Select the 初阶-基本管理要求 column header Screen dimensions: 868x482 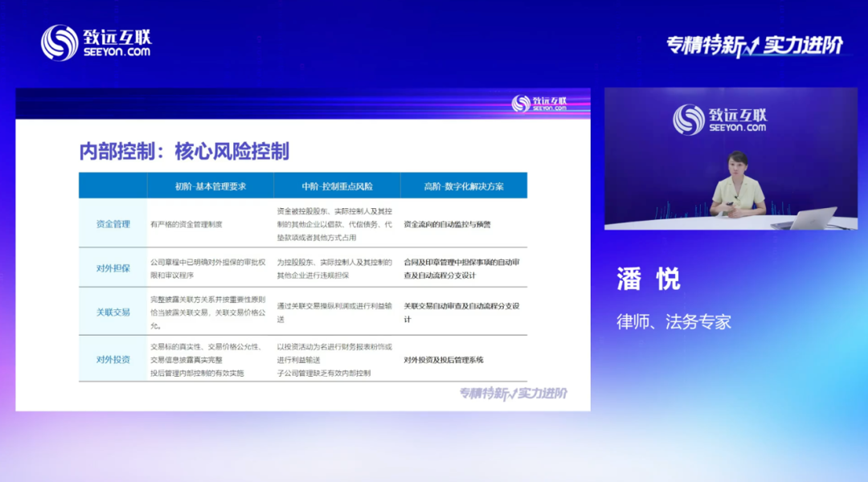[211, 186]
